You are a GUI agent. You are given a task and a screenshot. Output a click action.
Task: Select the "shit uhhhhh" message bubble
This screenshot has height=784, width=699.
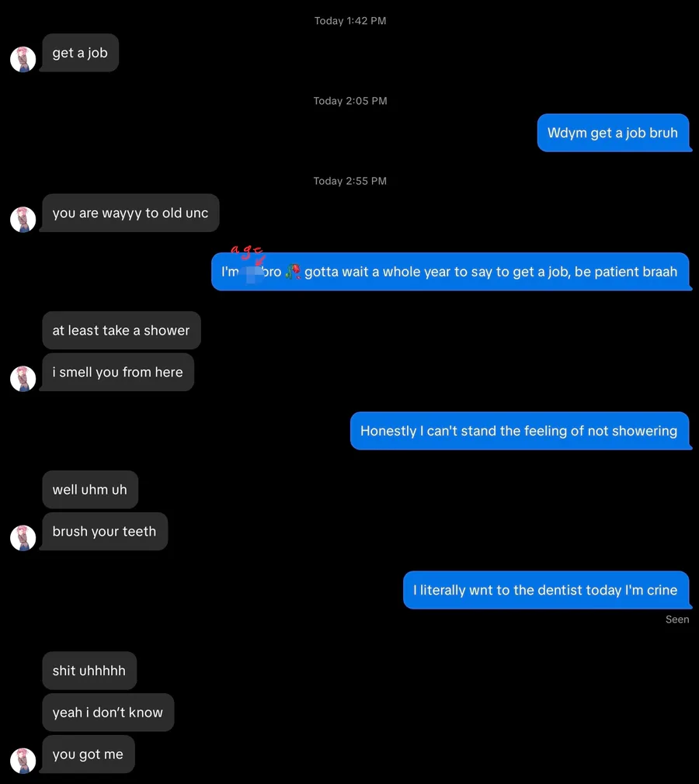click(x=89, y=671)
